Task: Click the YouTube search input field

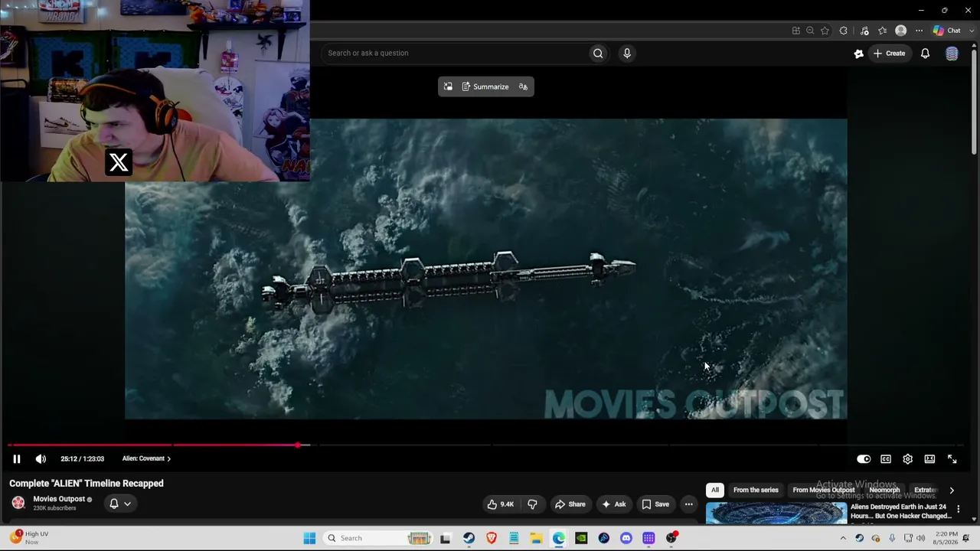Action: click(x=456, y=53)
